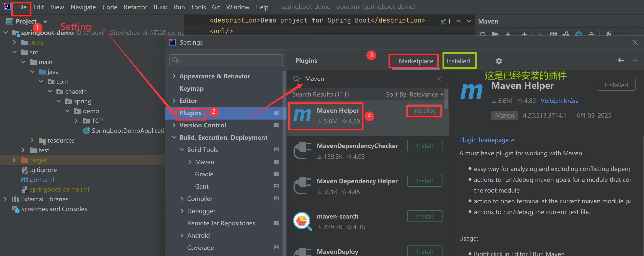
Task: Select Keymap in the settings tree
Action: [x=191, y=89]
